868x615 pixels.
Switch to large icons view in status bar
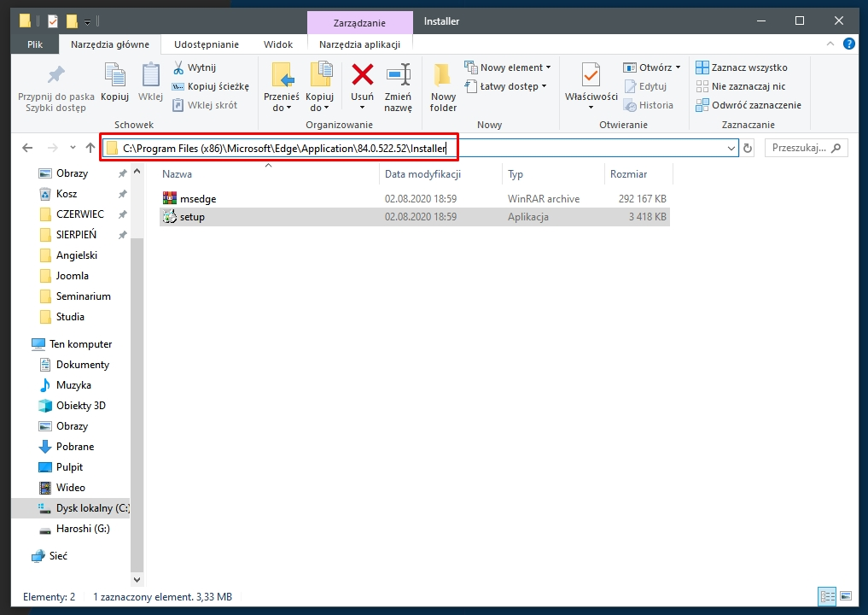click(x=847, y=596)
